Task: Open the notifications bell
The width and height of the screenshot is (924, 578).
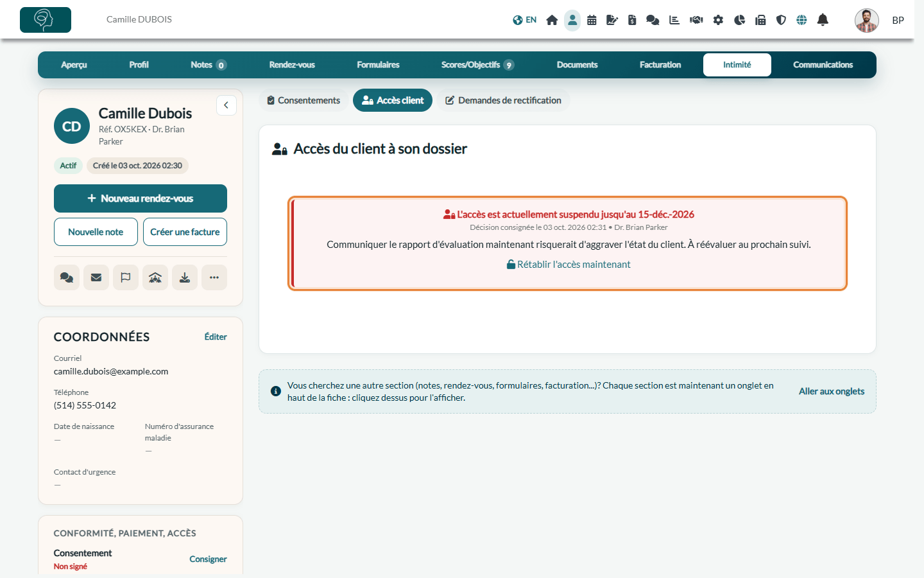Action: pos(823,20)
